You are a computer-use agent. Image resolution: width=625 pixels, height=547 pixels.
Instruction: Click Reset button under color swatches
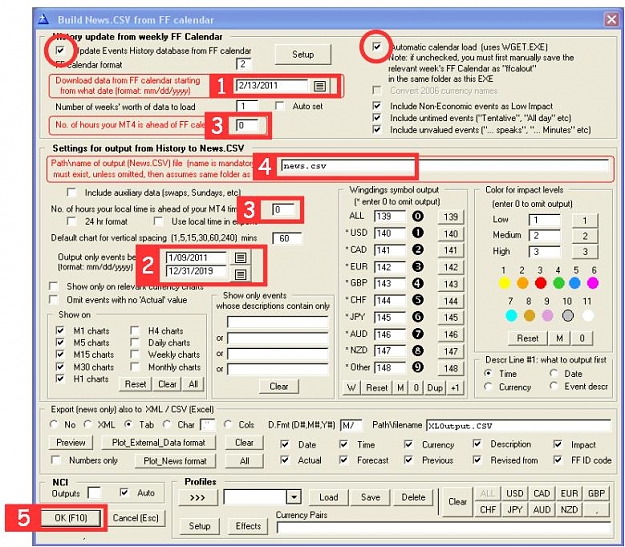click(x=527, y=338)
